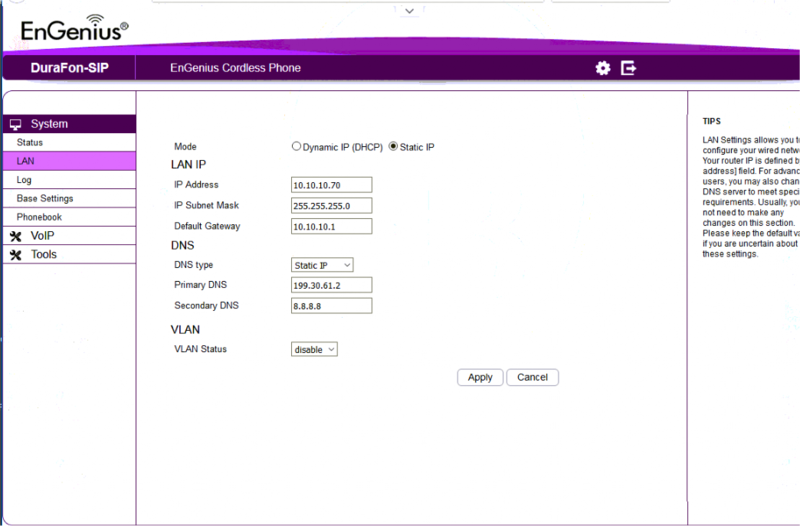Click the Cancel button
Viewport: 800px width, 526px height.
point(532,377)
